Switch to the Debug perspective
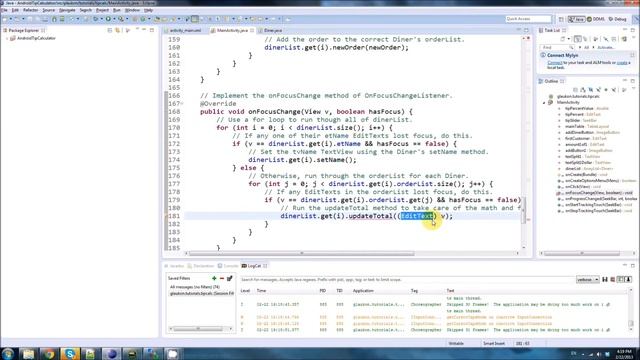The width and height of the screenshot is (640, 360). click(x=618, y=19)
